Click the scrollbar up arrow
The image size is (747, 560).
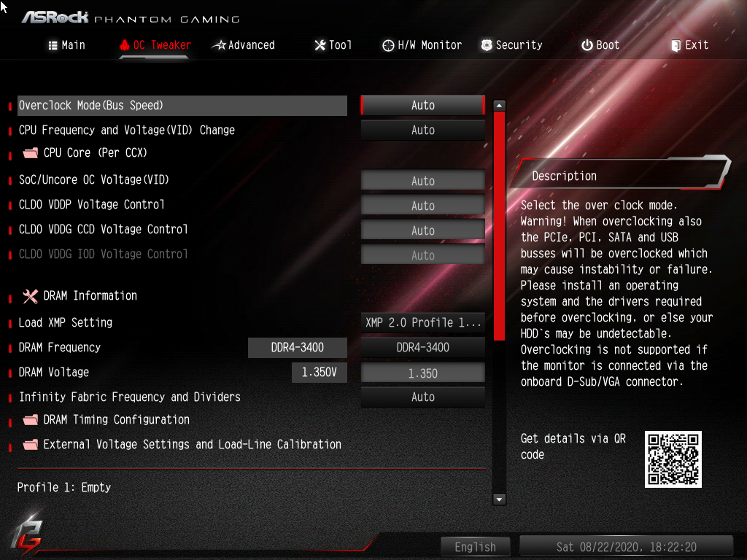(x=499, y=106)
